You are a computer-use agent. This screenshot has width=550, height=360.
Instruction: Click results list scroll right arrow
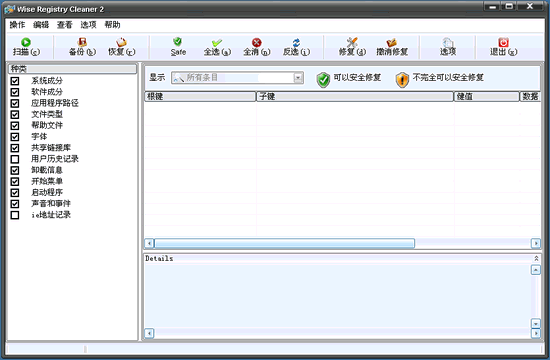click(536, 243)
